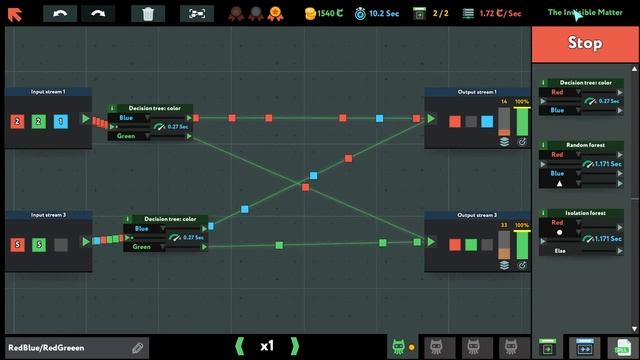The height and width of the screenshot is (360, 640).
Task: Click the blue 1 block in Input stream 1
Action: 61,122
